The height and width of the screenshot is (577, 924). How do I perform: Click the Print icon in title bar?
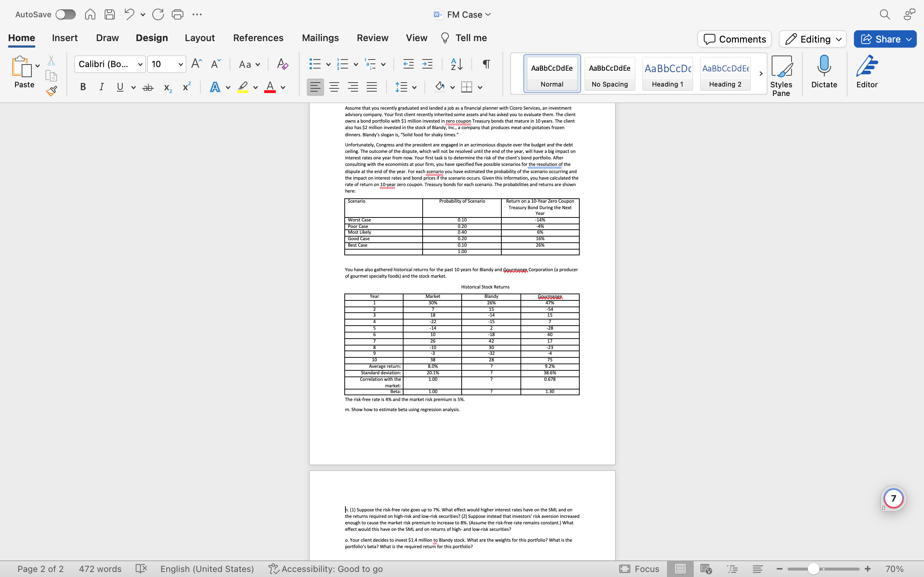click(178, 14)
